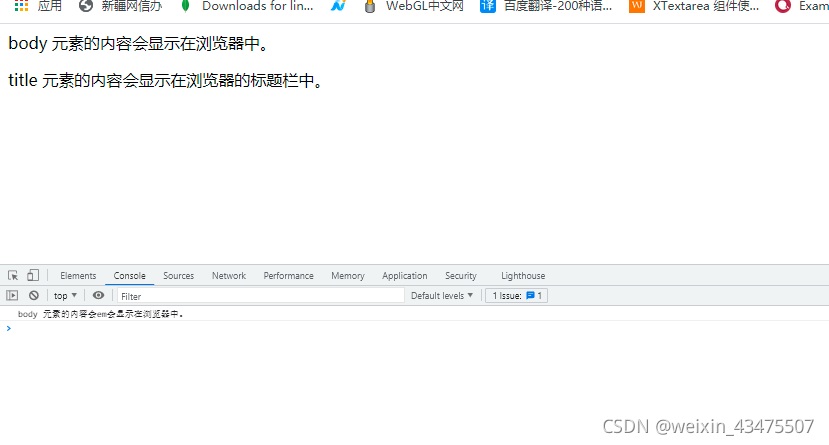Open the WebGL中文网 bookmark
This screenshot has width=829, height=445.
click(x=414, y=6)
